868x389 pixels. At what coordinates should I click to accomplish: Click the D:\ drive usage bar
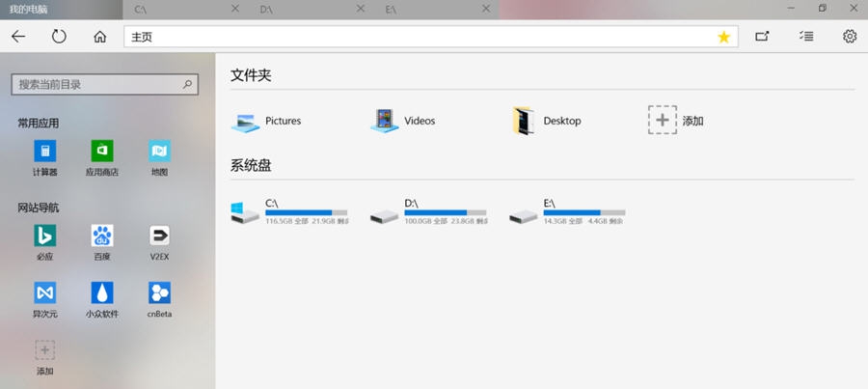pyautogui.click(x=445, y=212)
